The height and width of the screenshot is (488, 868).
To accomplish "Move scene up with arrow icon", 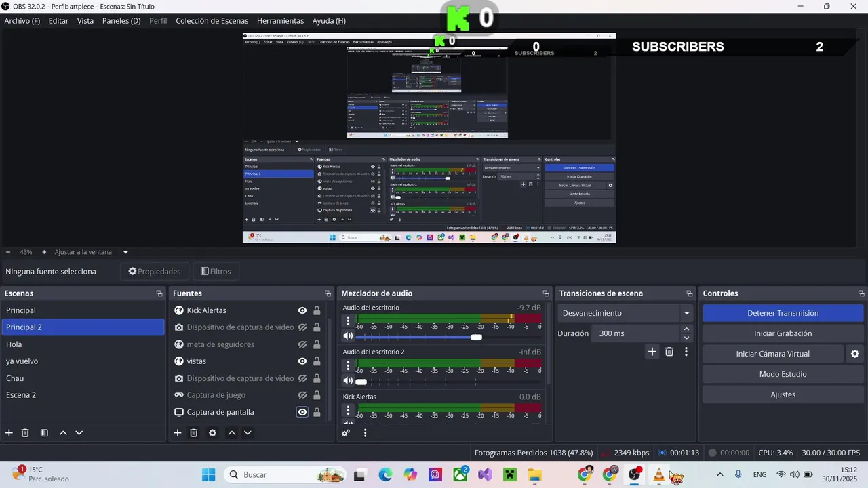I will pos(63,433).
